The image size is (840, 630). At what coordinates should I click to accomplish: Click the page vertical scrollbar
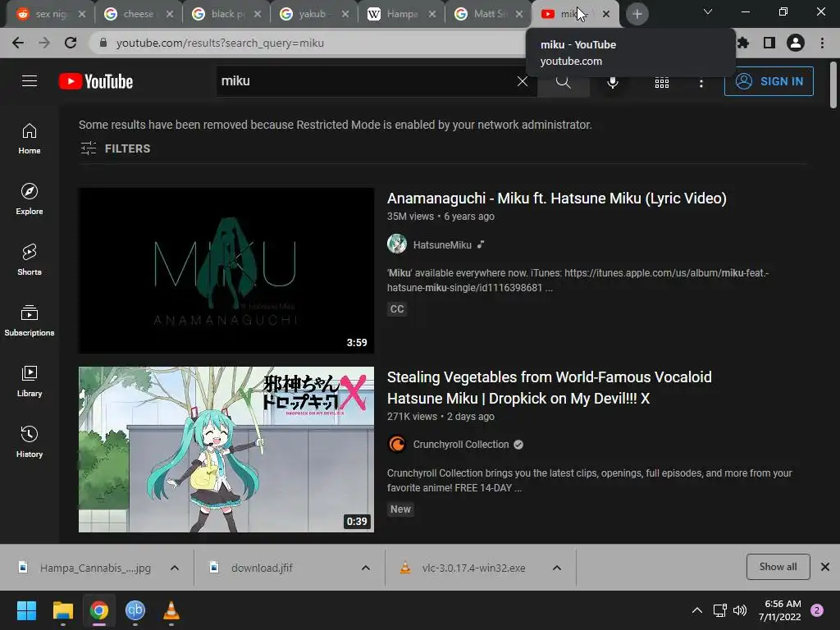pos(833,85)
